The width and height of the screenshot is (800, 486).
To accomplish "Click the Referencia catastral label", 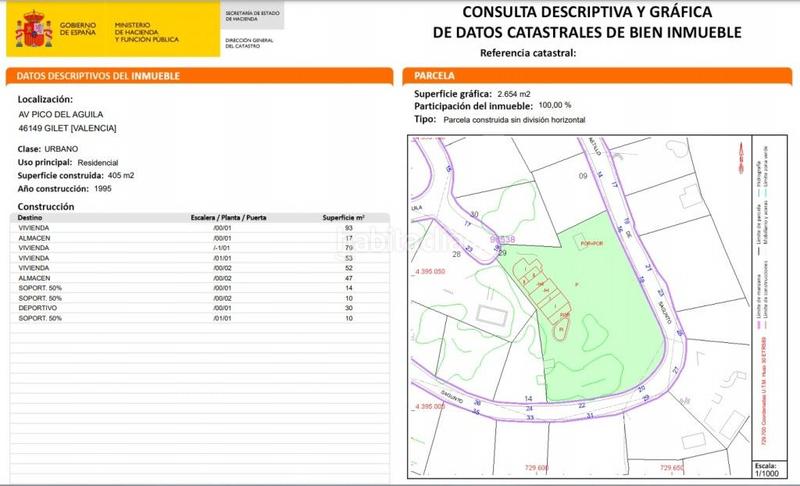I will (528, 52).
